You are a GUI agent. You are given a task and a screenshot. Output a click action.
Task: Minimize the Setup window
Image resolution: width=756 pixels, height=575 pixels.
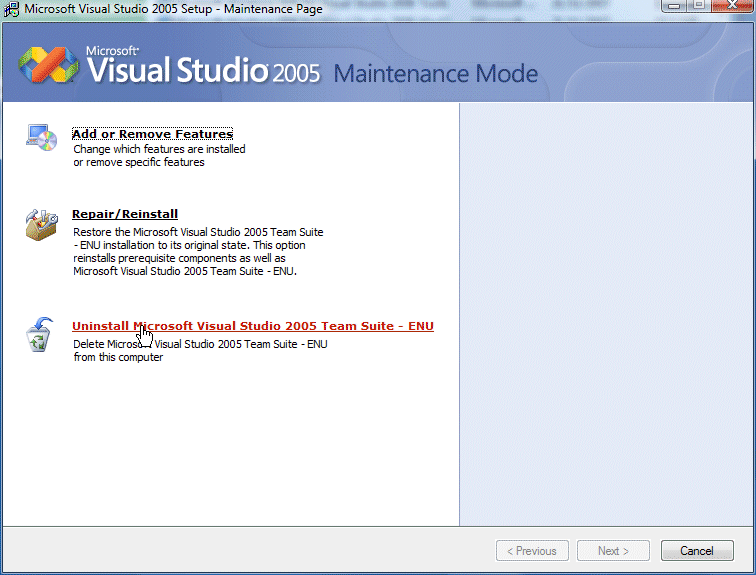tap(674, 6)
